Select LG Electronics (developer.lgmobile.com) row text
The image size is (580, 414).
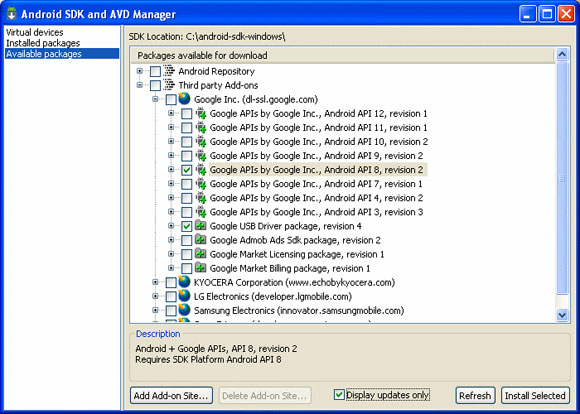coord(273,296)
